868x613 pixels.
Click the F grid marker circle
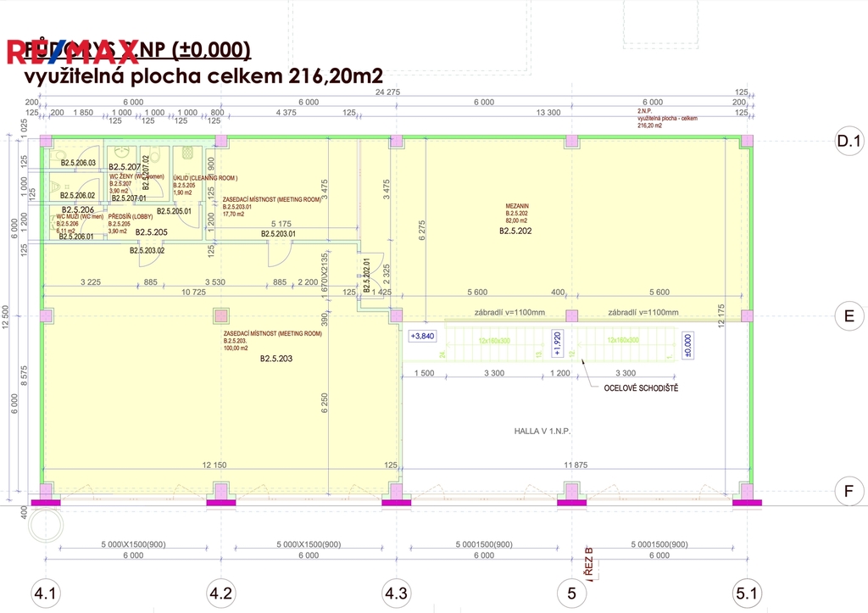[850, 489]
